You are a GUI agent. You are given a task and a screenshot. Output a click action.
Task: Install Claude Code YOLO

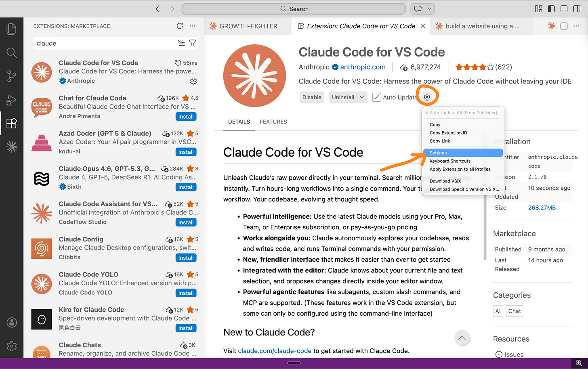[186, 293]
